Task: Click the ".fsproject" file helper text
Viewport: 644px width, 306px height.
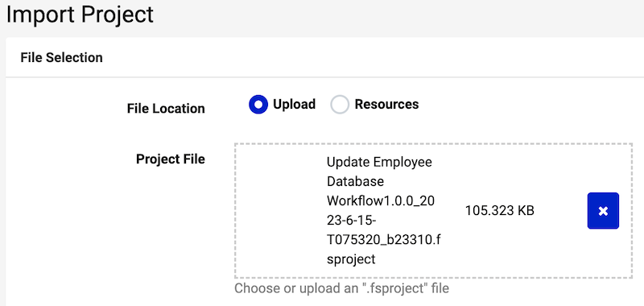Action: tap(341, 288)
